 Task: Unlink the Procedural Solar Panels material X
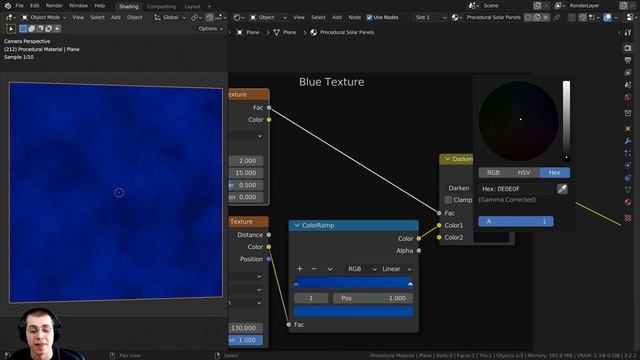pos(546,18)
